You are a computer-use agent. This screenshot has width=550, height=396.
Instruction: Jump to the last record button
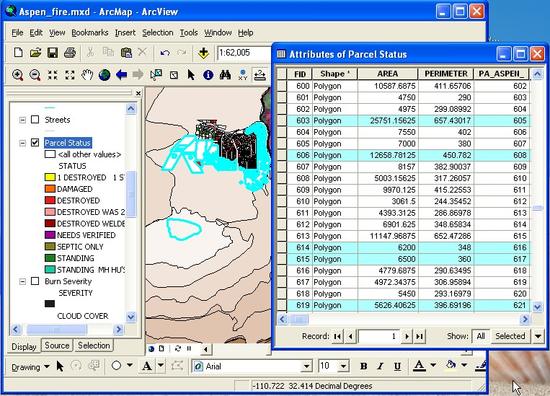[x=420, y=336]
